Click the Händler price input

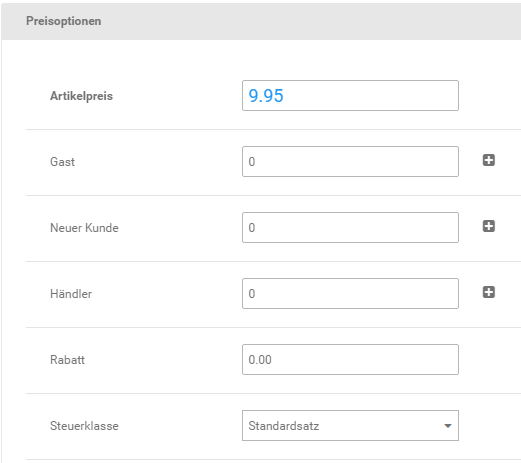pyautogui.click(x=350, y=293)
